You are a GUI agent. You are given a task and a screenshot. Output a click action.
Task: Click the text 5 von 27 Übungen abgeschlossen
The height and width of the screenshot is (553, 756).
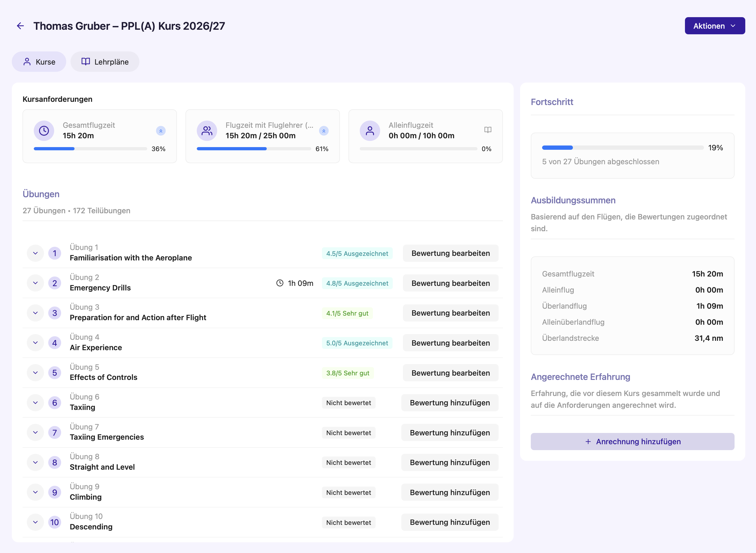(601, 161)
